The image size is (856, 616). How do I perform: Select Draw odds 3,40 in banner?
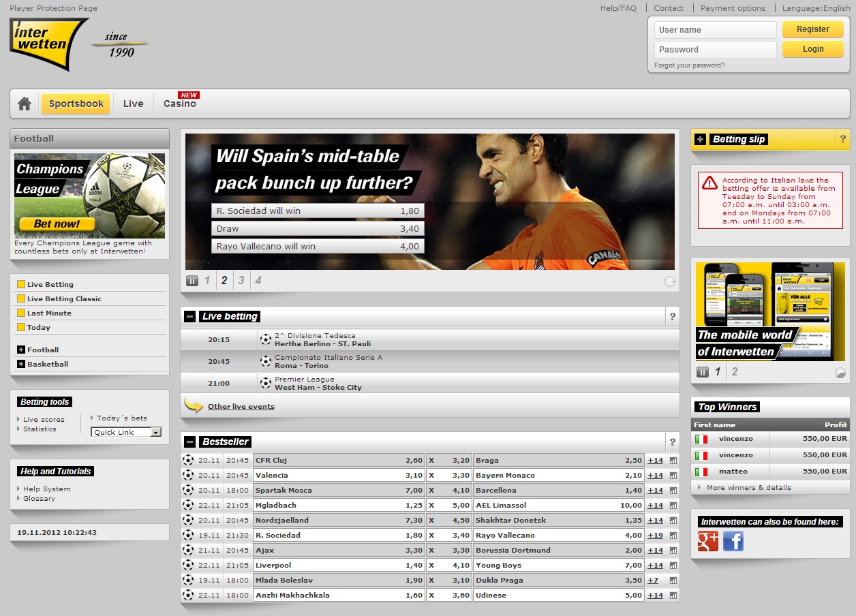pos(318,228)
